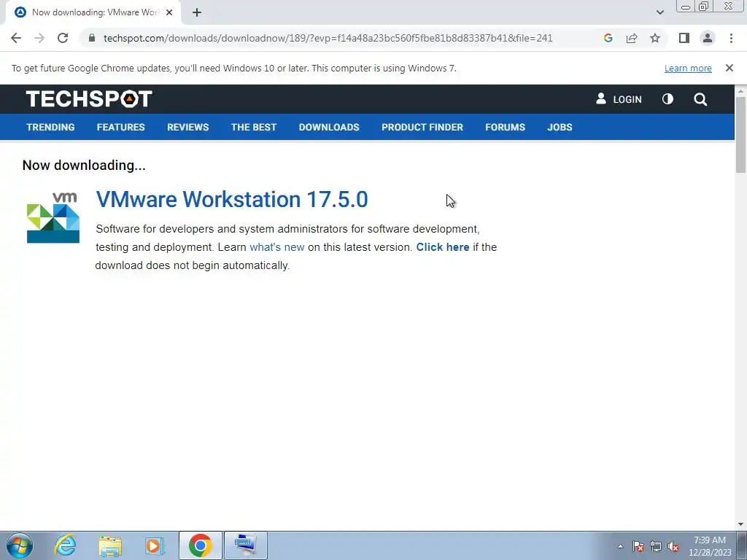
Task: Click the scrollbar down arrow
Action: (x=740, y=524)
